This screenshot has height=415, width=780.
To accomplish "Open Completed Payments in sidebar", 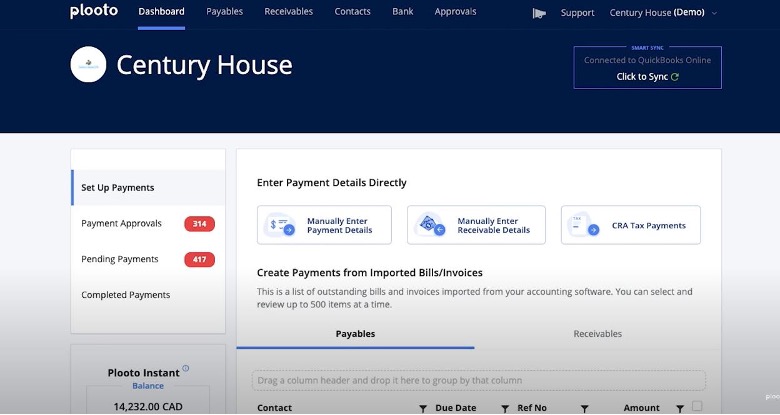I will coord(126,295).
